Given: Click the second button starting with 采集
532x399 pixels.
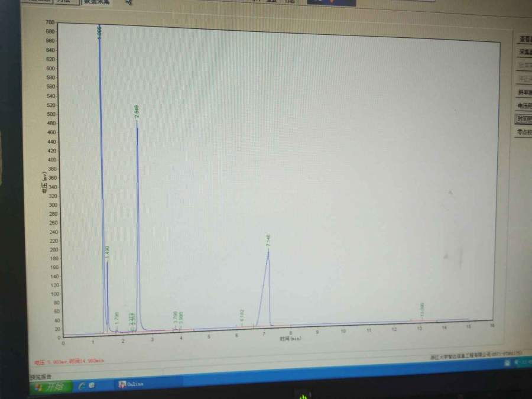Looking at the screenshot, I should pyautogui.click(x=525, y=52).
